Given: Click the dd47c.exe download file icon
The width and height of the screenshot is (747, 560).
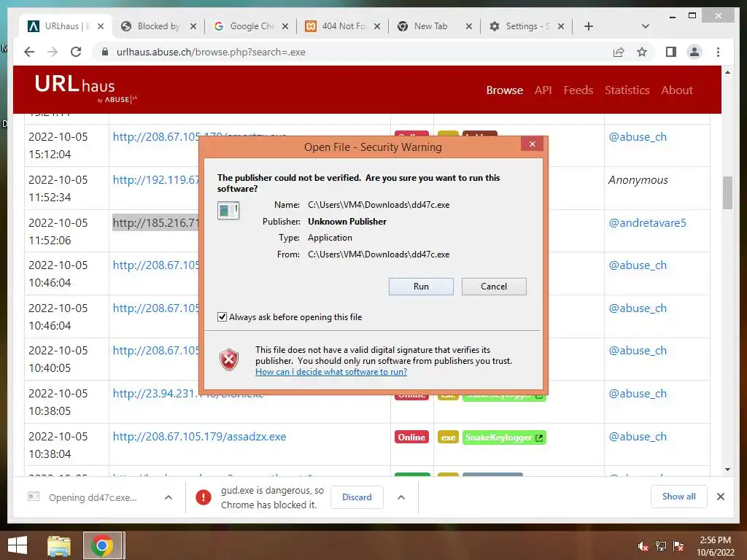Looking at the screenshot, I should click(34, 497).
